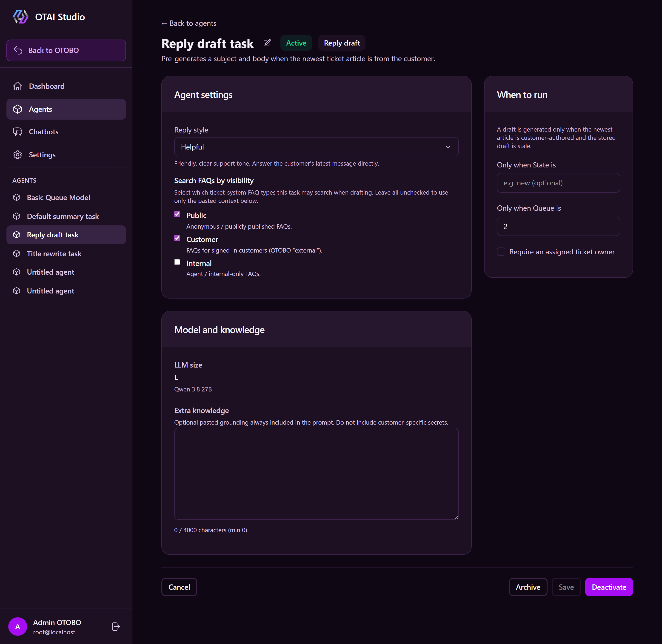Click the Reply draft type badge

click(x=342, y=43)
